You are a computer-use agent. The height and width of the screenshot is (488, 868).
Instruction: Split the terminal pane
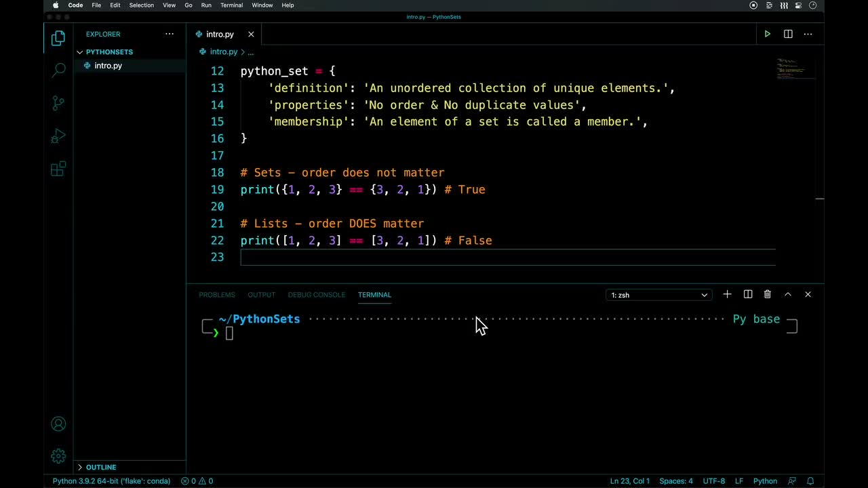[x=748, y=294]
